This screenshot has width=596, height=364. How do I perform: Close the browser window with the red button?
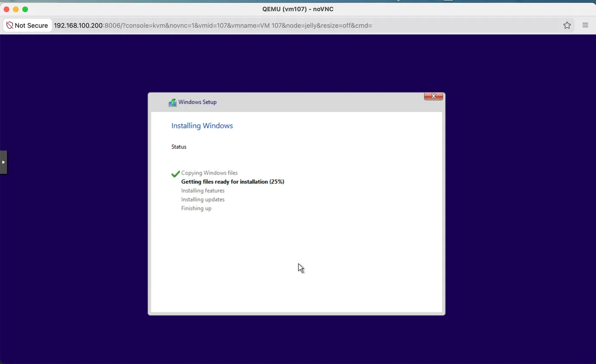click(x=6, y=9)
